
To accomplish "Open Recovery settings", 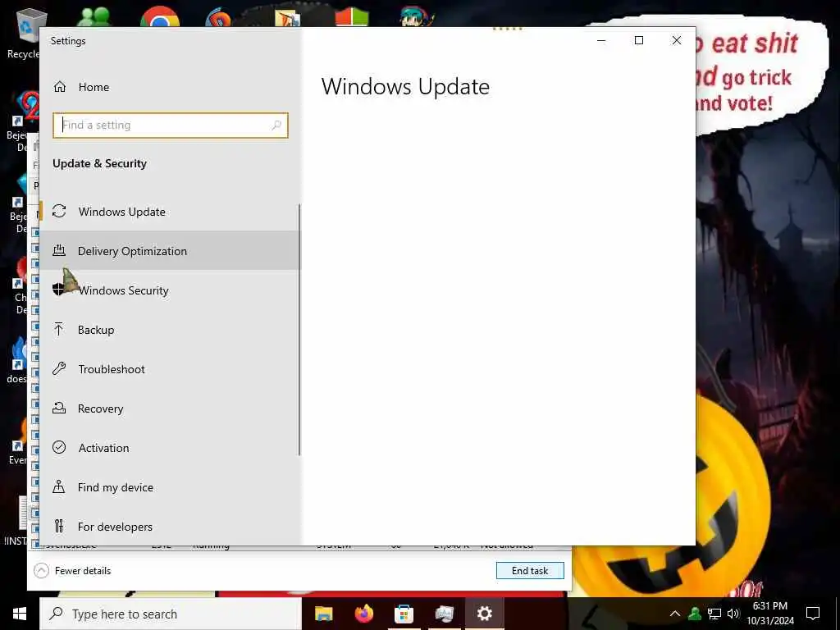I will coord(170,409).
